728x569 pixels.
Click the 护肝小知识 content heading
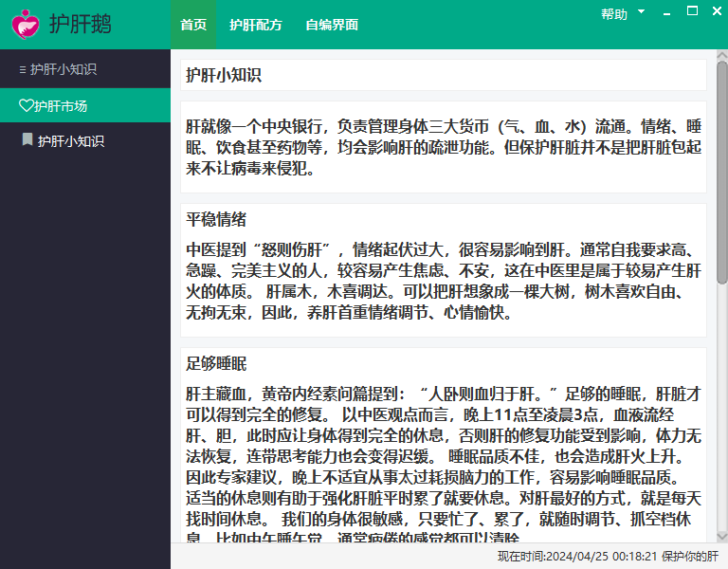pyautogui.click(x=224, y=75)
